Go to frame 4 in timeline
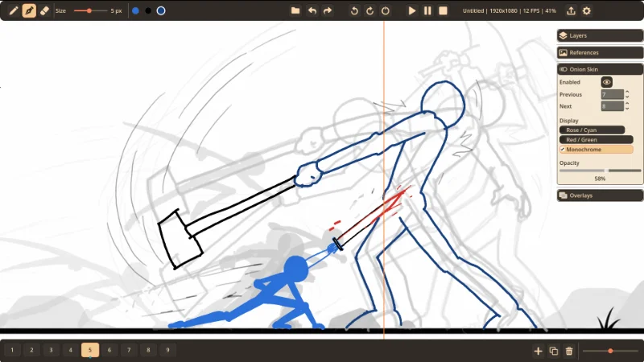 tap(71, 350)
